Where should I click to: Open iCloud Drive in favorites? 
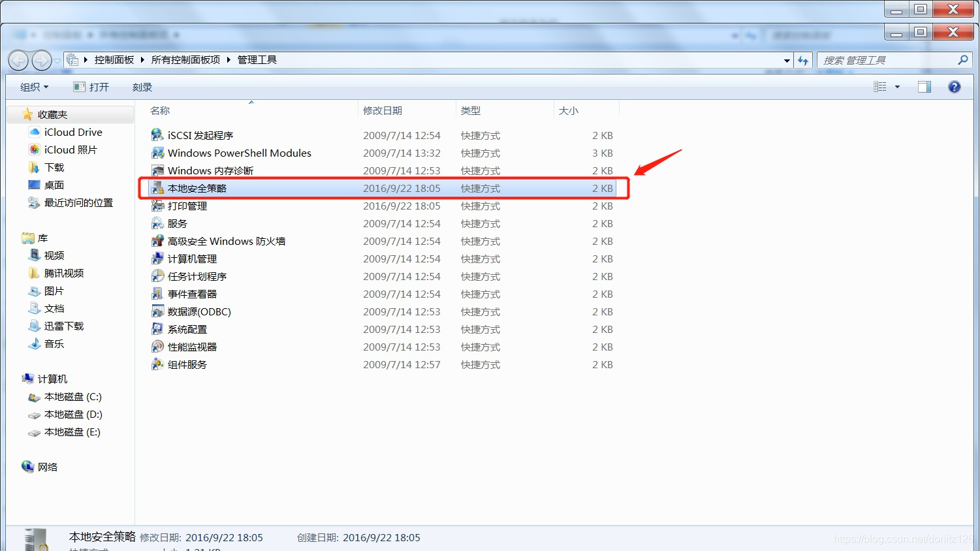[x=72, y=133]
